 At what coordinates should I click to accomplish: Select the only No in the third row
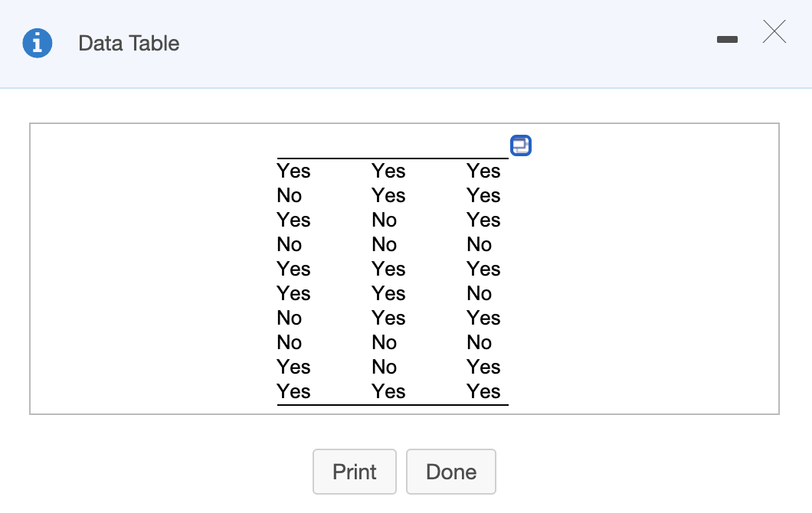(x=385, y=220)
